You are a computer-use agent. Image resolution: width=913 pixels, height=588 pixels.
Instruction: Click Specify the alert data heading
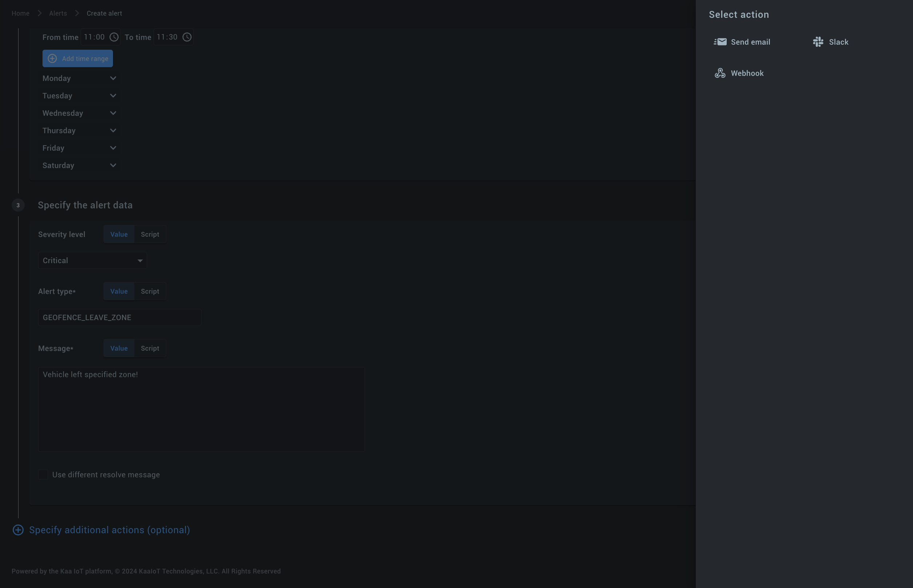click(x=85, y=205)
